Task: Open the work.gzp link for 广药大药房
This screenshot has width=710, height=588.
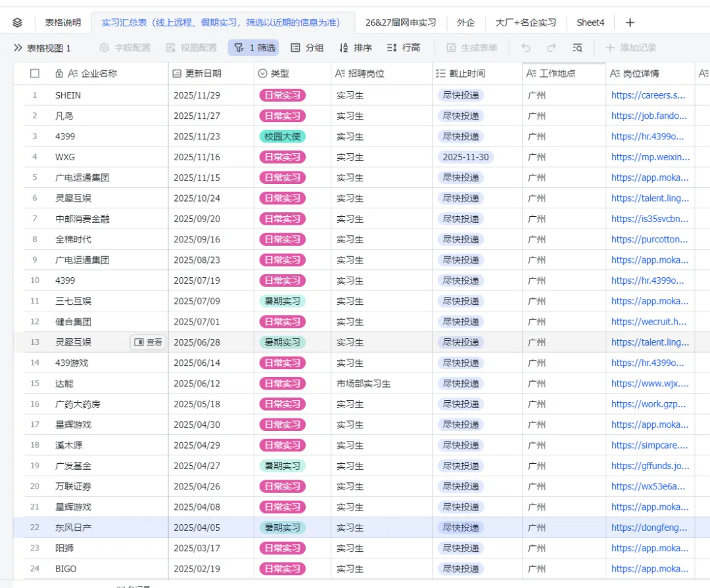Action: point(648,404)
